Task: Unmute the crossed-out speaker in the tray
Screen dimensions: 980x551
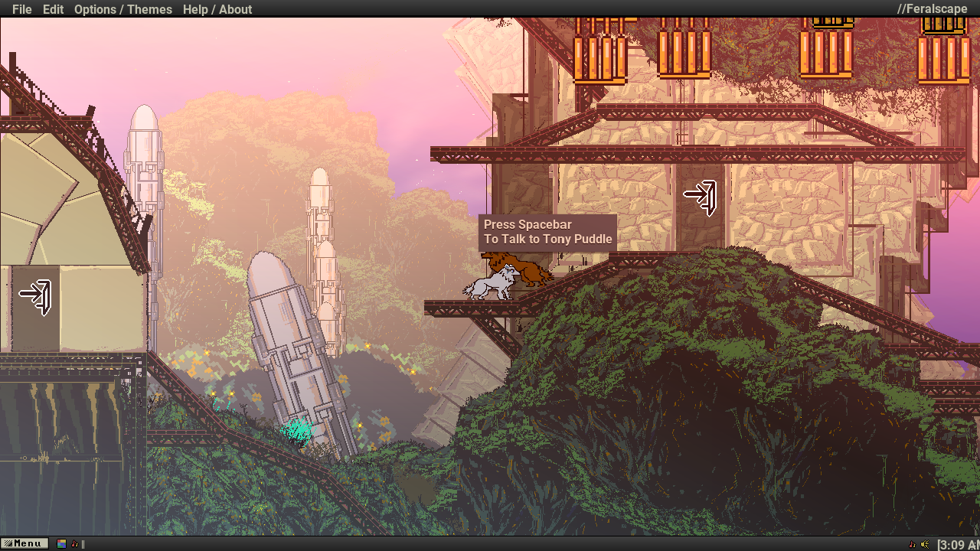Action: pyautogui.click(x=924, y=544)
